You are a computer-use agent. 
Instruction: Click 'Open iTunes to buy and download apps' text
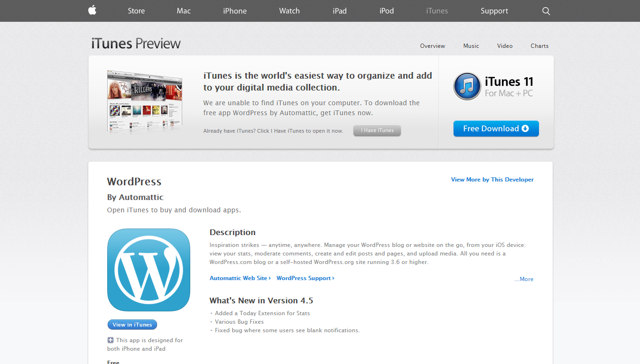[174, 210]
